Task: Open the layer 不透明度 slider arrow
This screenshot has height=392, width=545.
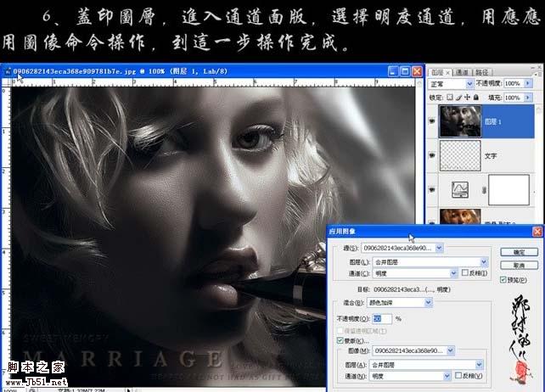Action: tap(528, 83)
